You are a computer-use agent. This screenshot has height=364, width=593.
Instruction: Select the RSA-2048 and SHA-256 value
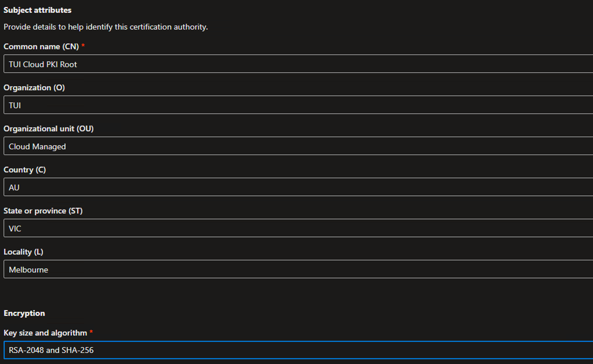pyautogui.click(x=51, y=350)
